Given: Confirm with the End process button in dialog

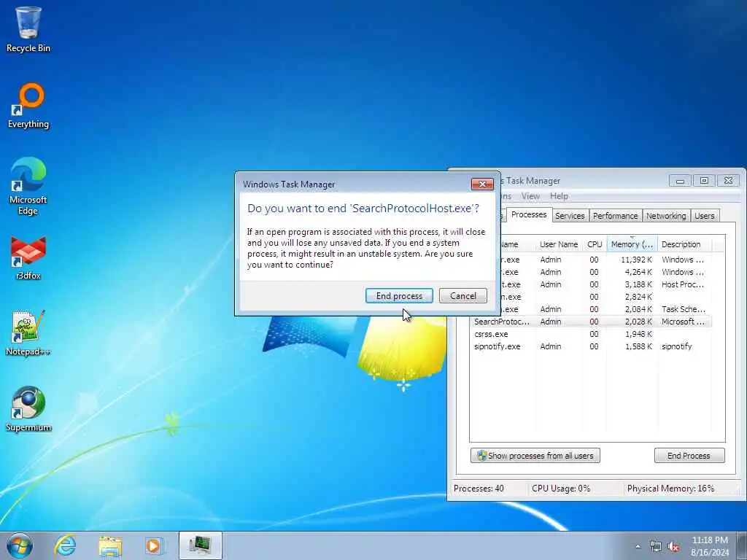Looking at the screenshot, I should tap(399, 296).
